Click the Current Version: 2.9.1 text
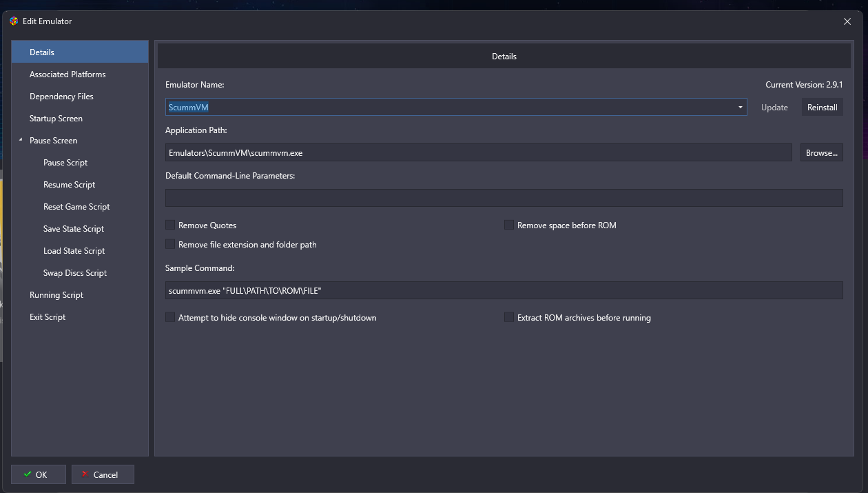 point(804,85)
